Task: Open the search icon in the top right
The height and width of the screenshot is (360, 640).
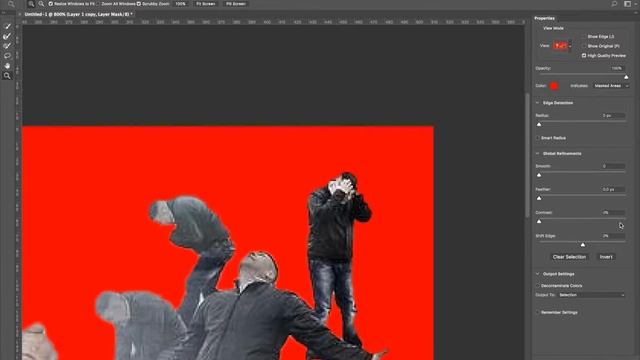Action: (x=614, y=4)
